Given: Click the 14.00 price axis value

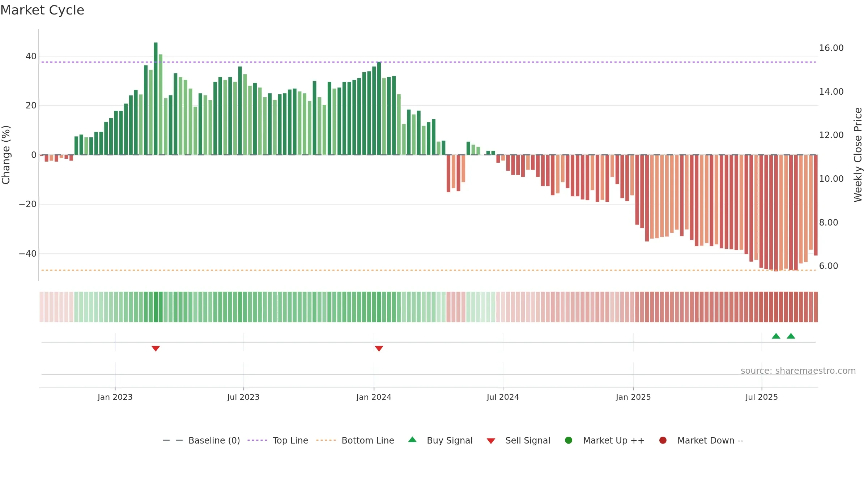Looking at the screenshot, I should (831, 91).
